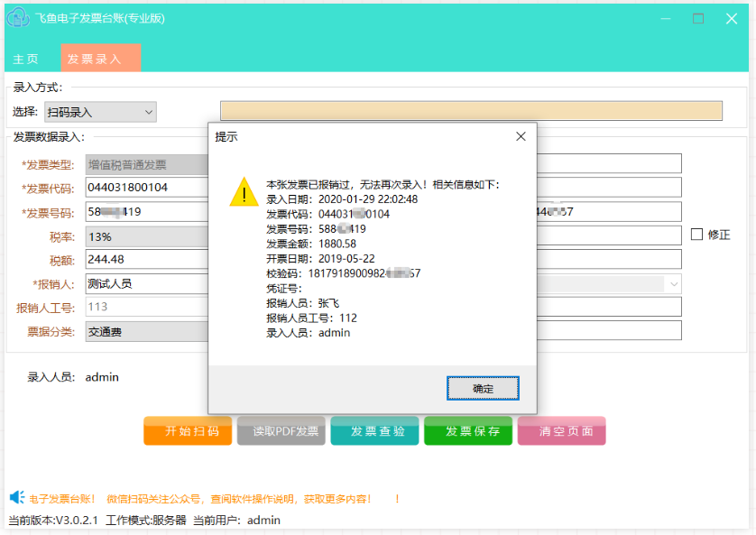Click the 当前版本:V3.0.2.1 status text

[53, 520]
